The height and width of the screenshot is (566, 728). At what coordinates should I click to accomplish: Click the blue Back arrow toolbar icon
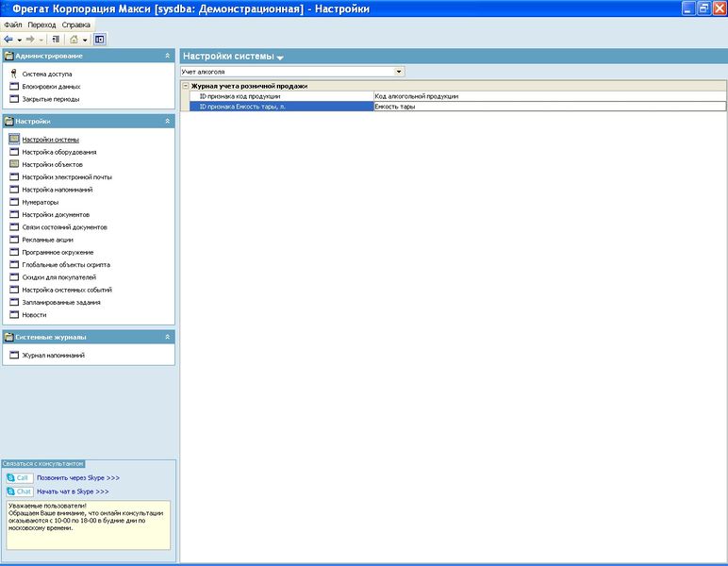[x=8, y=40]
